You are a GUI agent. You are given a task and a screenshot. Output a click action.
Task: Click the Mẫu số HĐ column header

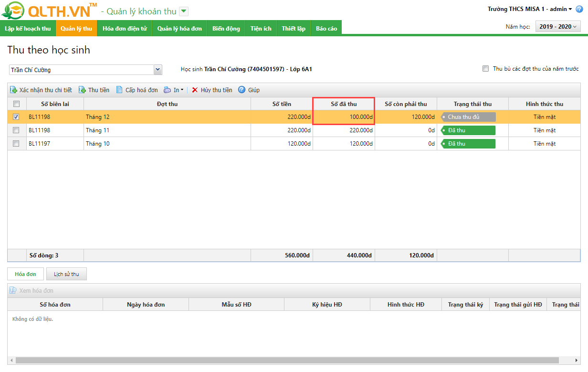click(x=236, y=305)
